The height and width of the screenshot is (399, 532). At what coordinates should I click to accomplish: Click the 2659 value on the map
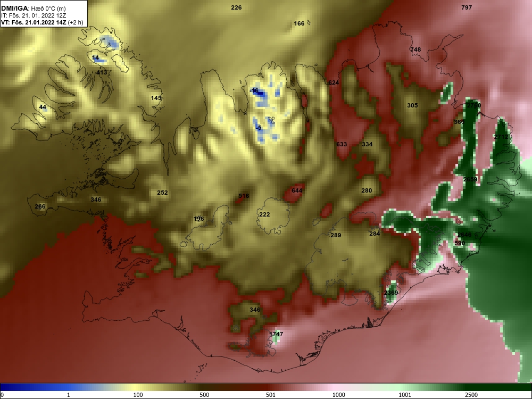pos(470,179)
